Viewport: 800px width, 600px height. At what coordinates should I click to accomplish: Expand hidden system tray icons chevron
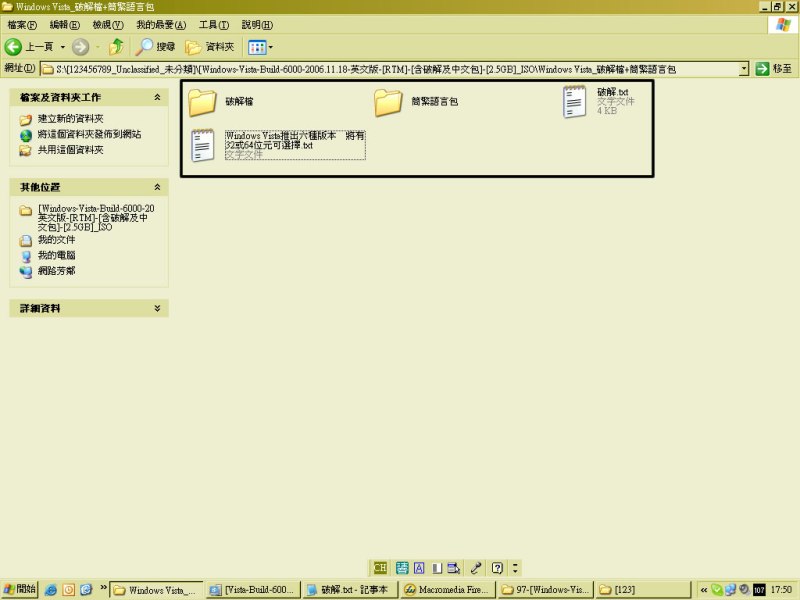(x=704, y=590)
